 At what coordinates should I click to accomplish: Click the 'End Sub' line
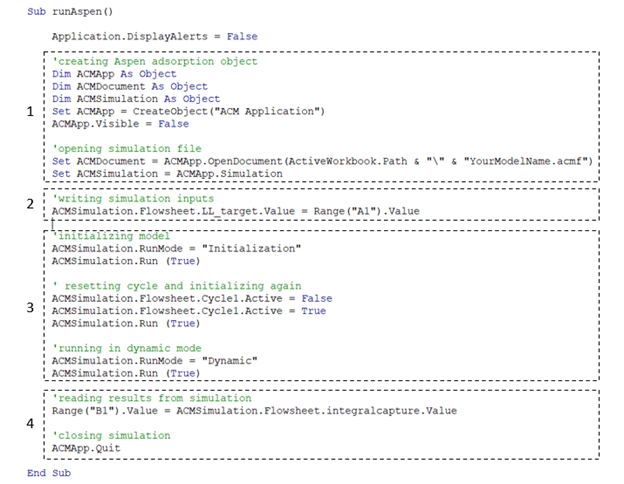point(49,473)
